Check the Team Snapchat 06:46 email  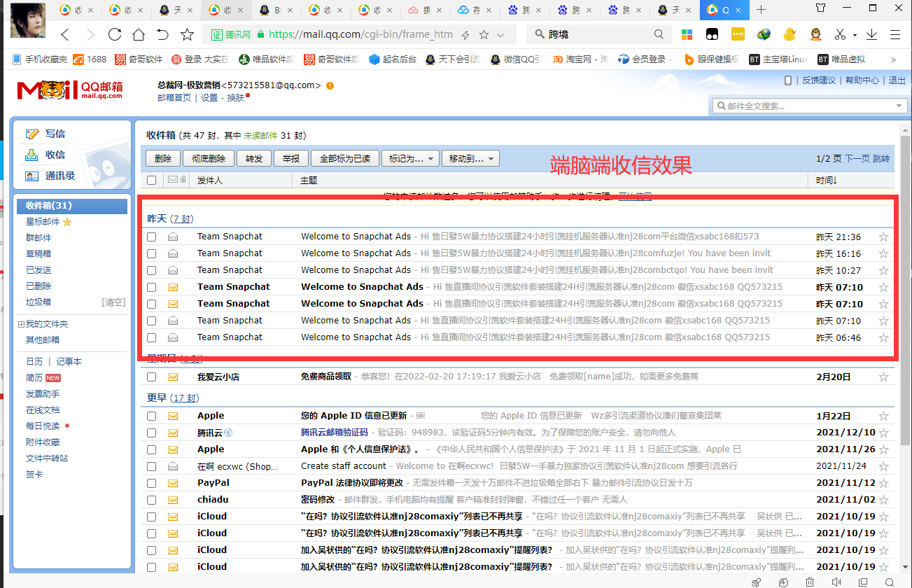coord(152,337)
